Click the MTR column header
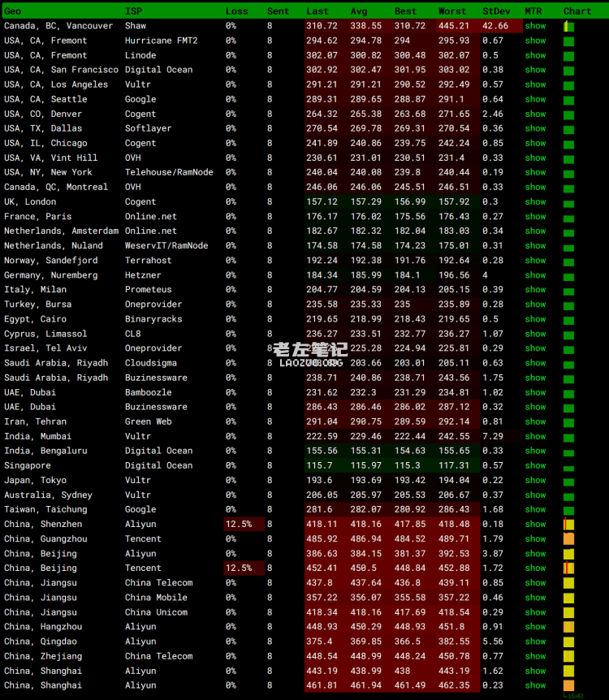Image resolution: width=609 pixels, height=700 pixels. 533,11
